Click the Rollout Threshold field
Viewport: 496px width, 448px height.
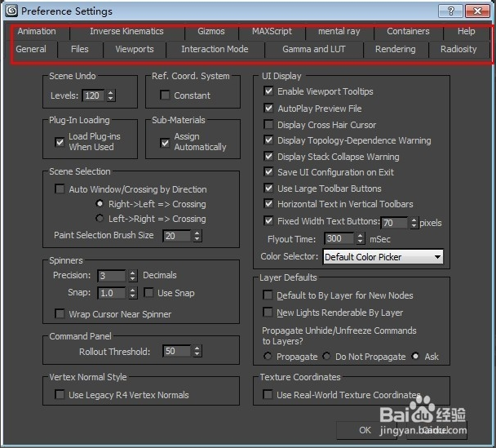coord(177,351)
